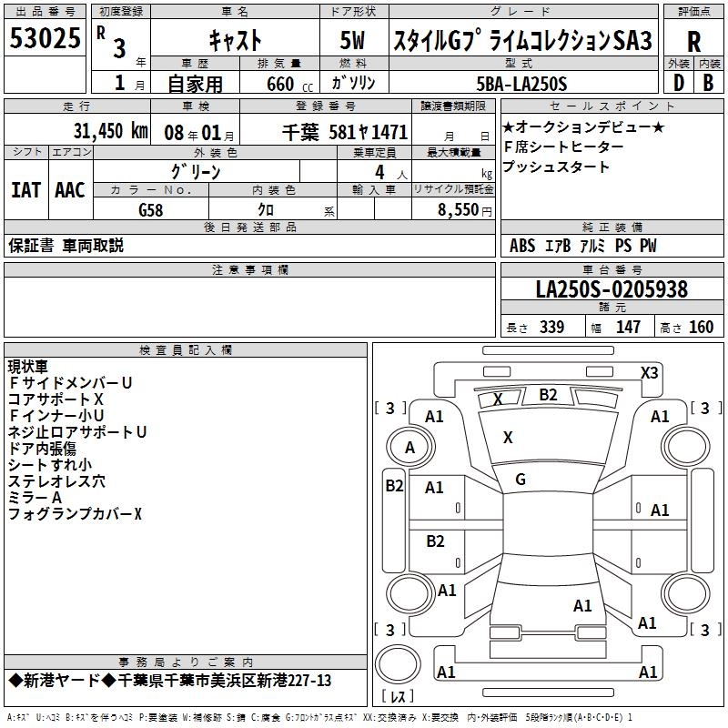Click the G mark on the windshield diagram
The height and width of the screenshot is (728, 728).
[x=521, y=480]
